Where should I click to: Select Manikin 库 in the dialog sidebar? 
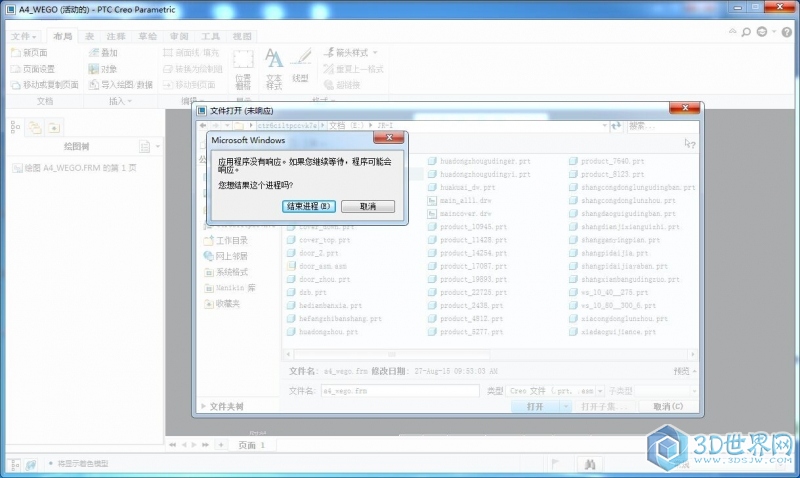click(230, 288)
